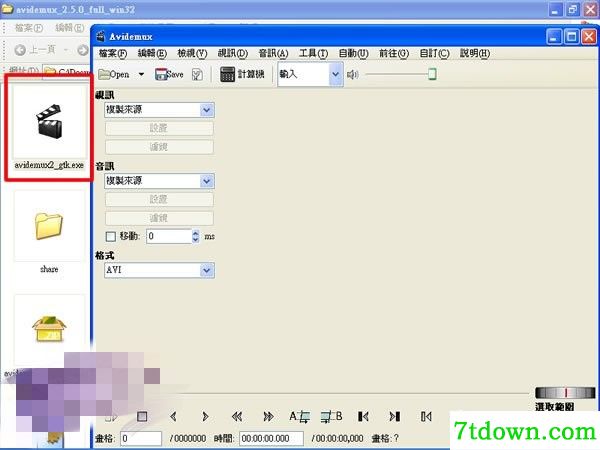Screen dimensions: 600x450
Task: Open the 檢視(V) menu
Action: (x=192, y=53)
